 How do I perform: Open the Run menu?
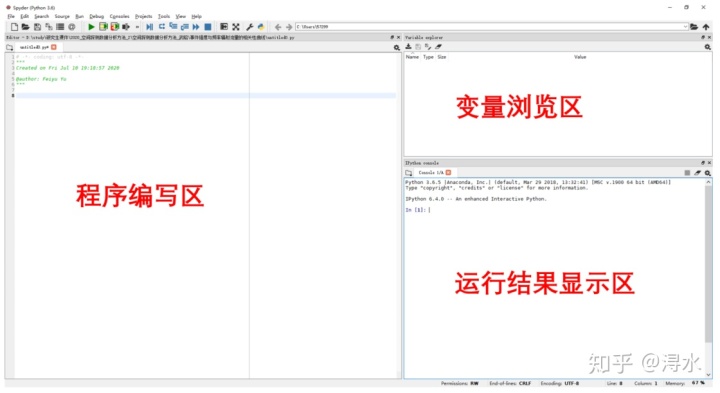79,16
